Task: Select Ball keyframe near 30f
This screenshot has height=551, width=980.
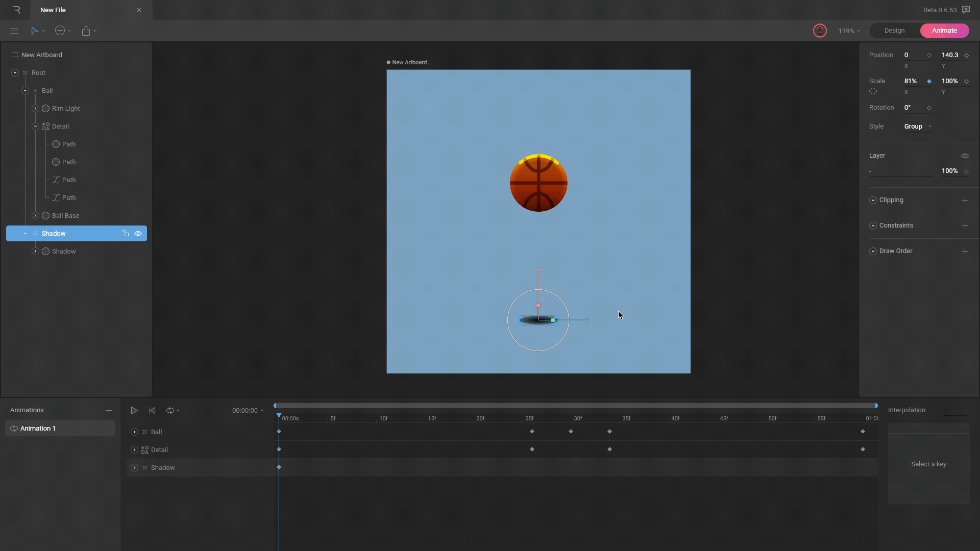Action: coord(571,432)
